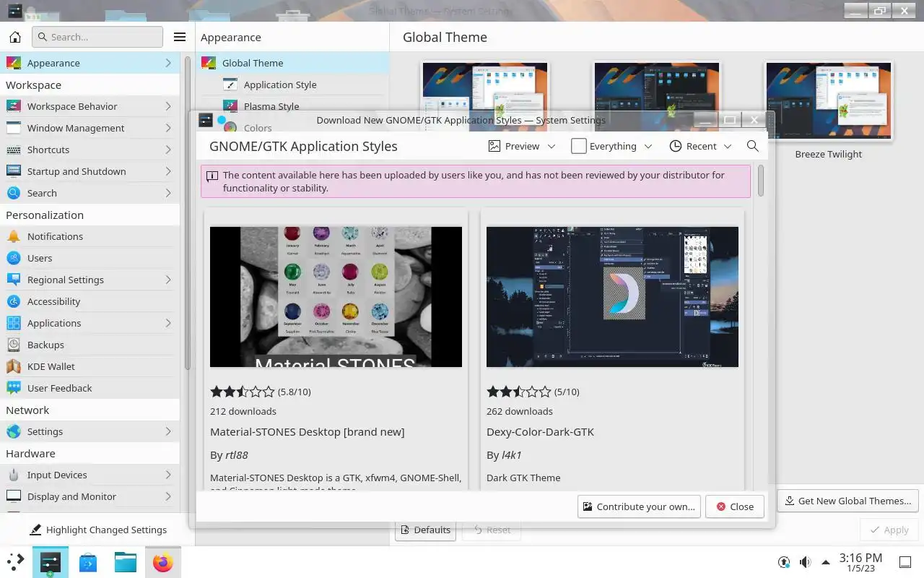The height and width of the screenshot is (578, 924).
Task: Open Dolphin file manager in taskbar
Action: [126, 561]
